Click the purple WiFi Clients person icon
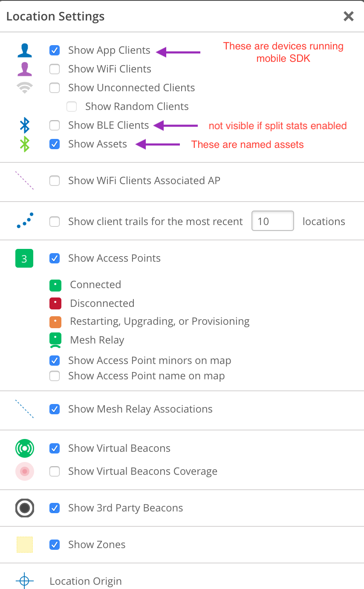Image resolution: width=364 pixels, height=589 pixels. click(x=25, y=69)
